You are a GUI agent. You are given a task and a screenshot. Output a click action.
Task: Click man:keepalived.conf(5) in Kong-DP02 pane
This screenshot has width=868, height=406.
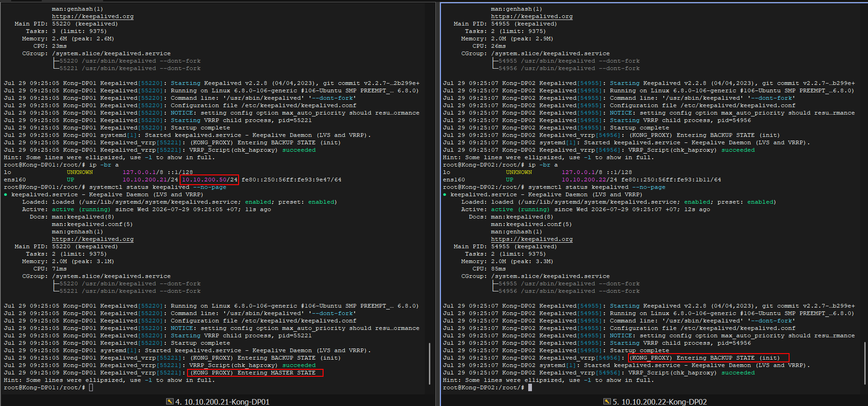tap(531, 224)
